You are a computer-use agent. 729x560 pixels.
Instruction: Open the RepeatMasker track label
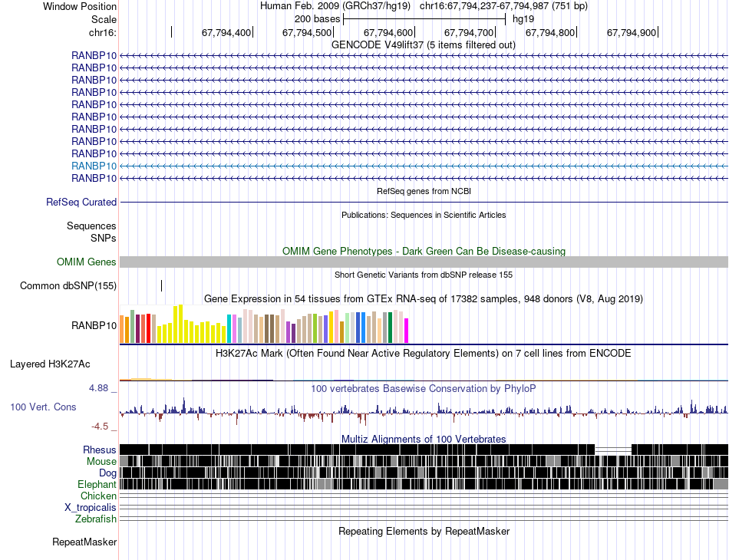[x=84, y=542]
